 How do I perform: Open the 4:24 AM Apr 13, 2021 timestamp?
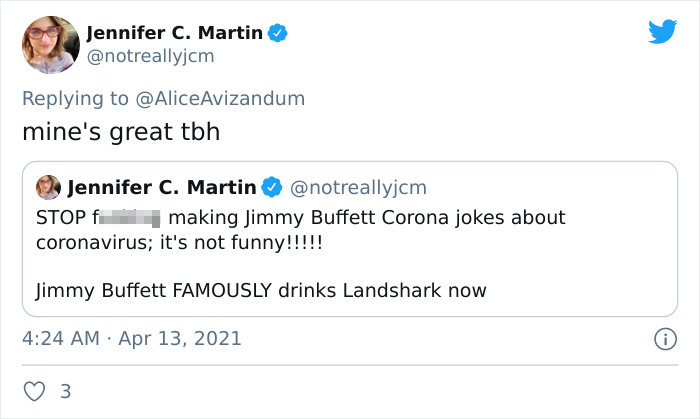tap(131, 338)
